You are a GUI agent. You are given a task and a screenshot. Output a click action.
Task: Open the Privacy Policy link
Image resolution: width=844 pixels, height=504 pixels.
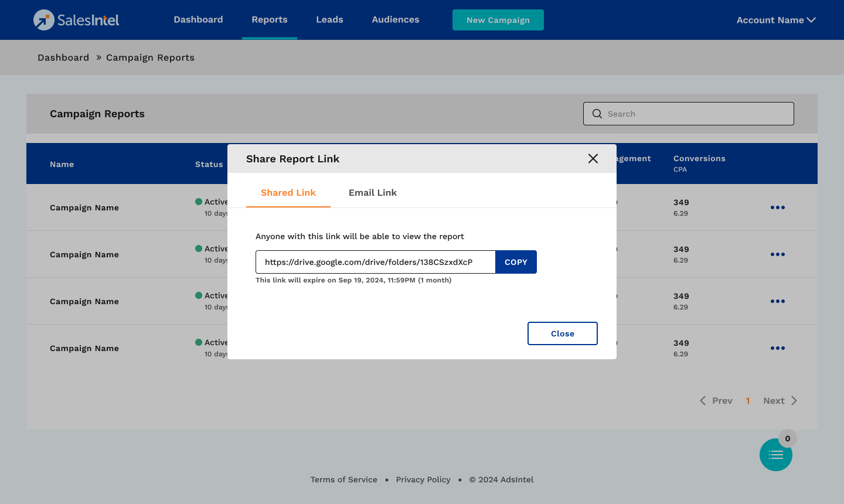pos(423,479)
